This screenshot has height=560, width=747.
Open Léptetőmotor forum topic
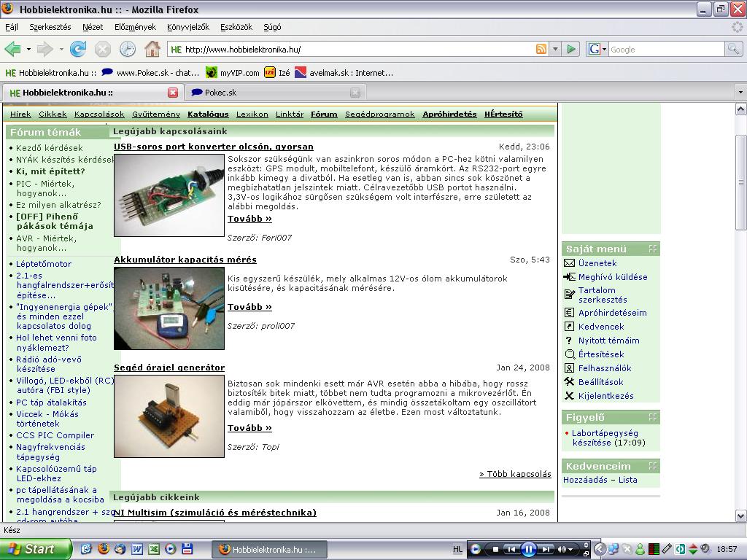pos(43,264)
